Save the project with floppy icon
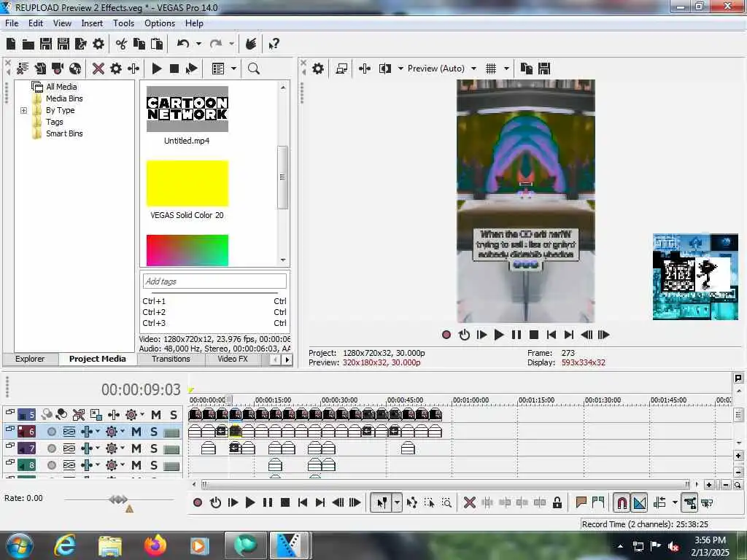The height and width of the screenshot is (560, 747). (46, 44)
